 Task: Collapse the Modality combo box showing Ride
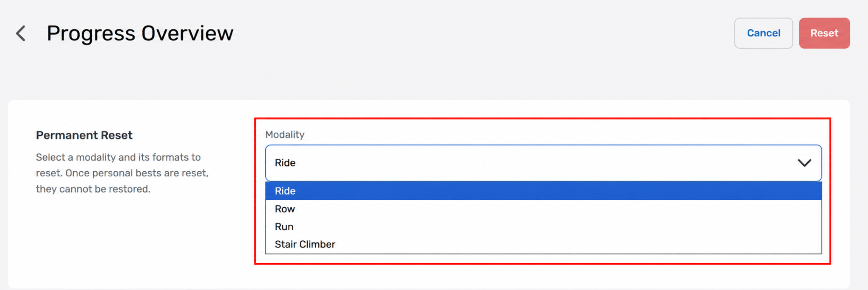[x=543, y=163]
